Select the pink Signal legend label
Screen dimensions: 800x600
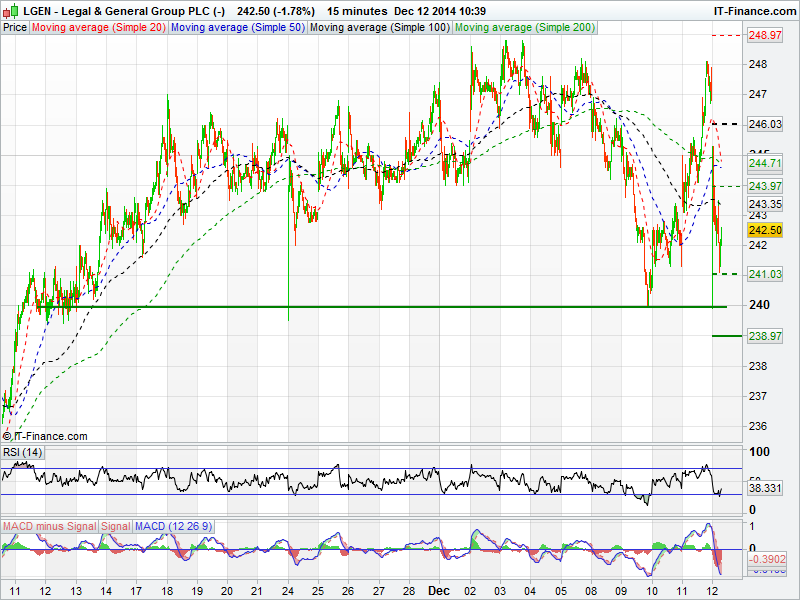pyautogui.click(x=116, y=526)
